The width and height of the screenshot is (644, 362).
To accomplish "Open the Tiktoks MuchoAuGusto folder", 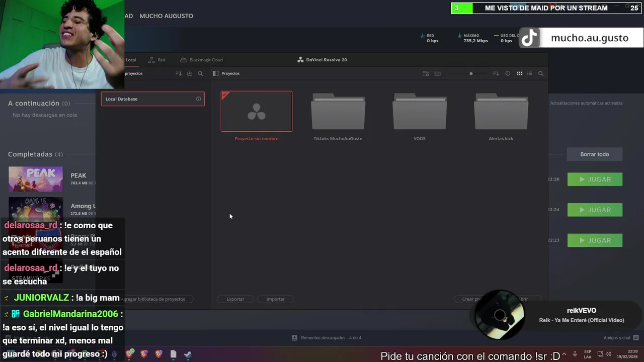I will pos(338,112).
